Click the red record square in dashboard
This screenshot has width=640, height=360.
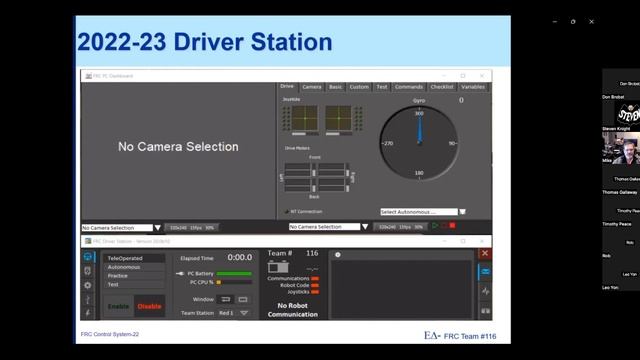click(x=452, y=225)
